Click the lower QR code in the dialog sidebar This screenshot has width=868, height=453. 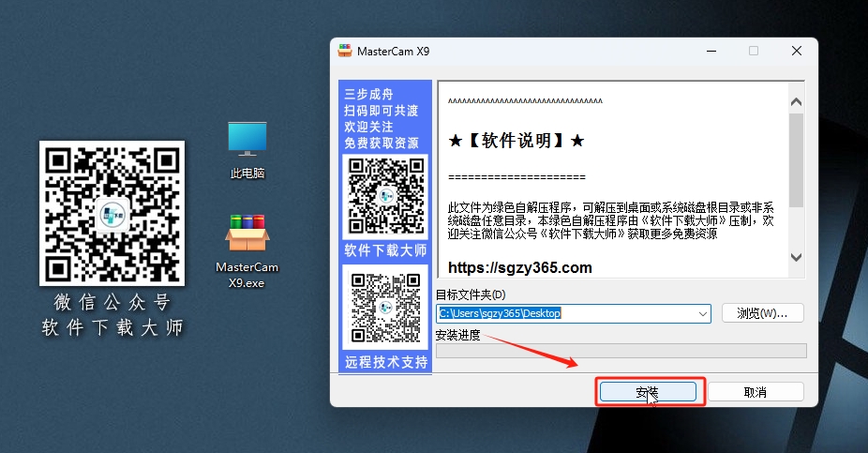pyautogui.click(x=385, y=308)
